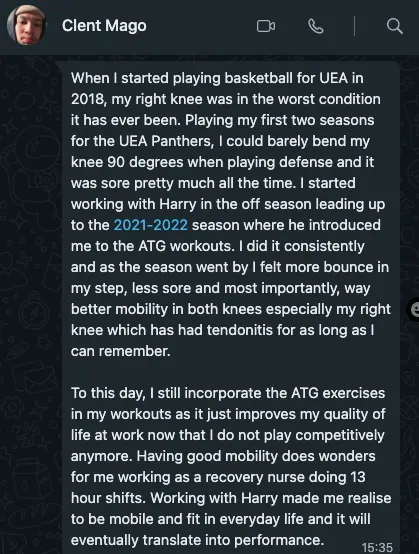Start a video call with Clent Mago
This screenshot has height=554, width=419.
[x=266, y=26]
